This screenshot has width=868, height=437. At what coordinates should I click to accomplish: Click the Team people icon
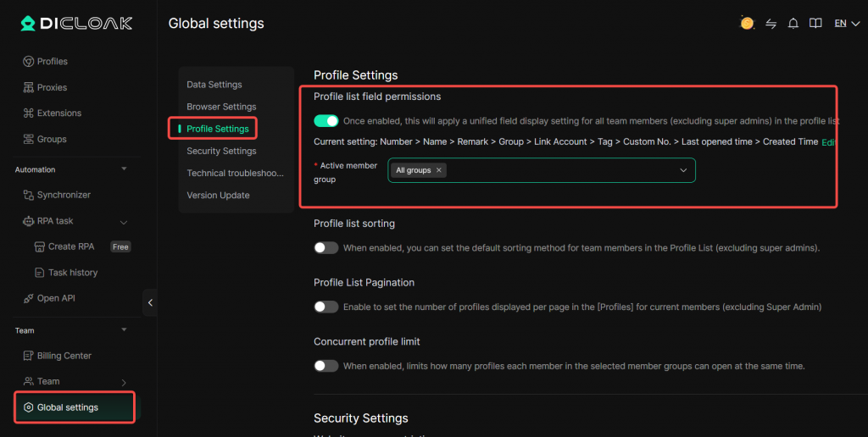coord(28,381)
